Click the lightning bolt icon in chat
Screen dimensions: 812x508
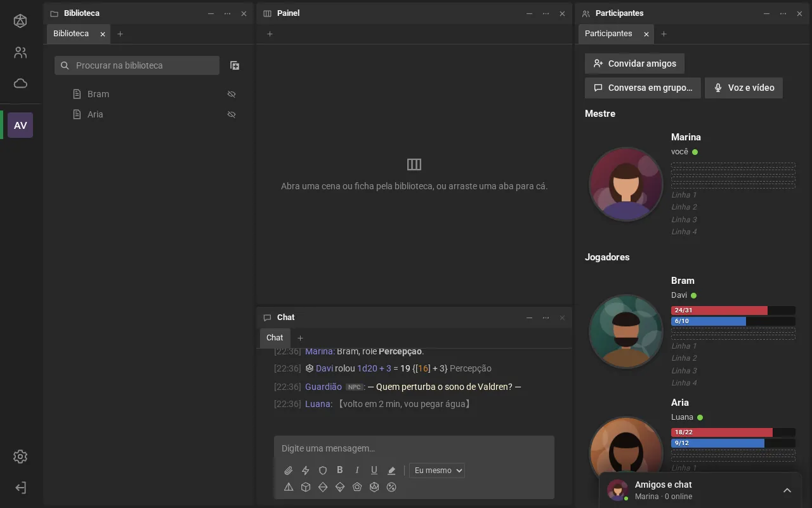pyautogui.click(x=306, y=471)
